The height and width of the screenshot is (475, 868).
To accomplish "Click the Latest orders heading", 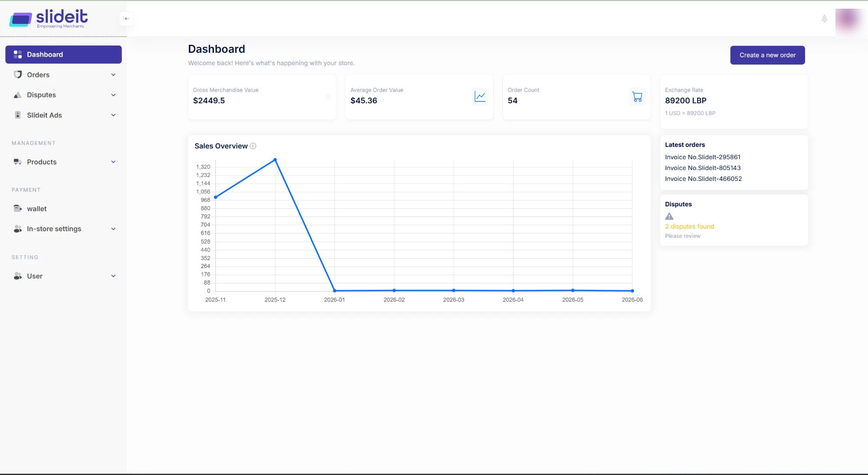I will [685, 145].
